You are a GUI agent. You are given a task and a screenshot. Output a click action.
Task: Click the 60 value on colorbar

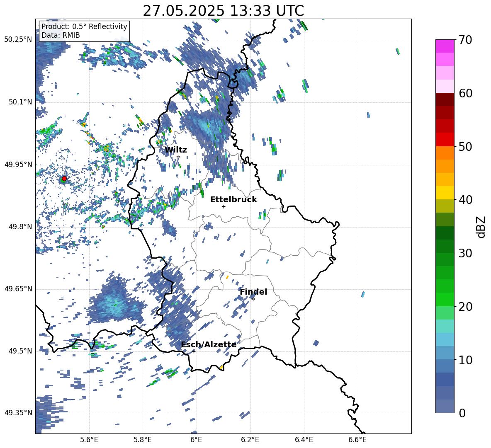click(465, 93)
